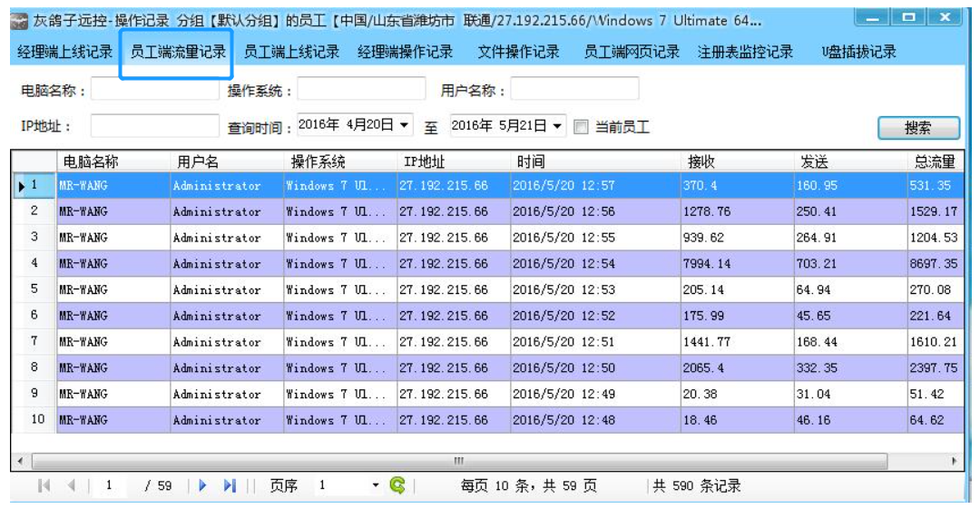Viewport: 980px width, 509px height.
Task: Click the 搜索 button
Action: coord(917,128)
